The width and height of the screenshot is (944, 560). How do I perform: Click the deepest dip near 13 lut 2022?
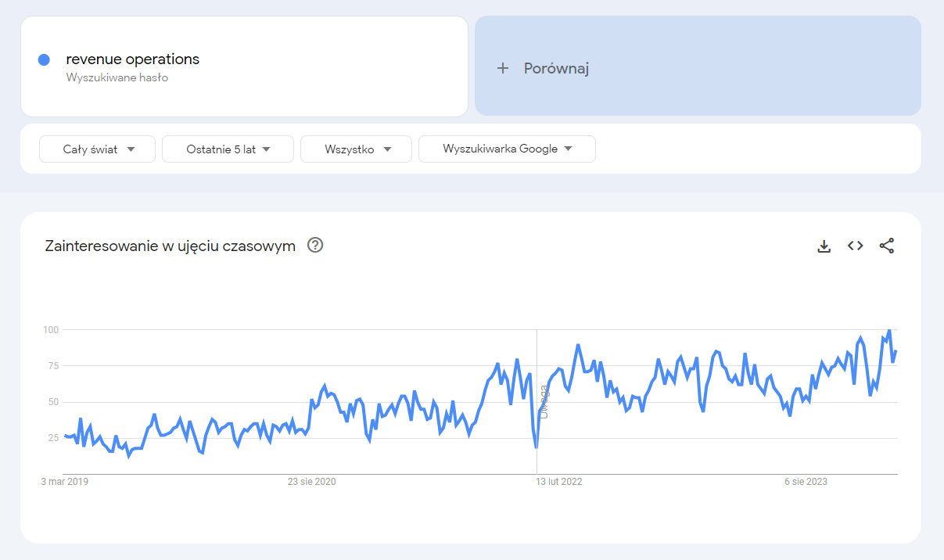click(536, 447)
